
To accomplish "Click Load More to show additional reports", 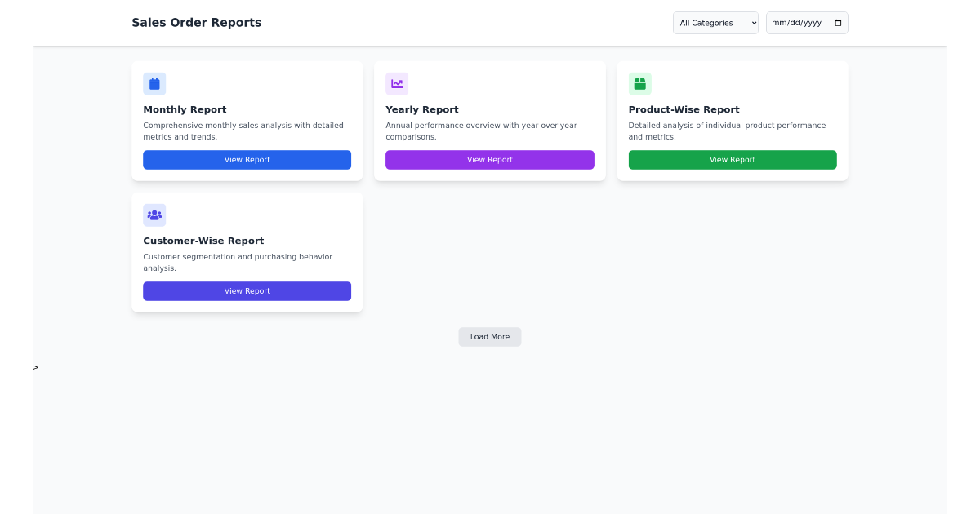I will pos(489,336).
